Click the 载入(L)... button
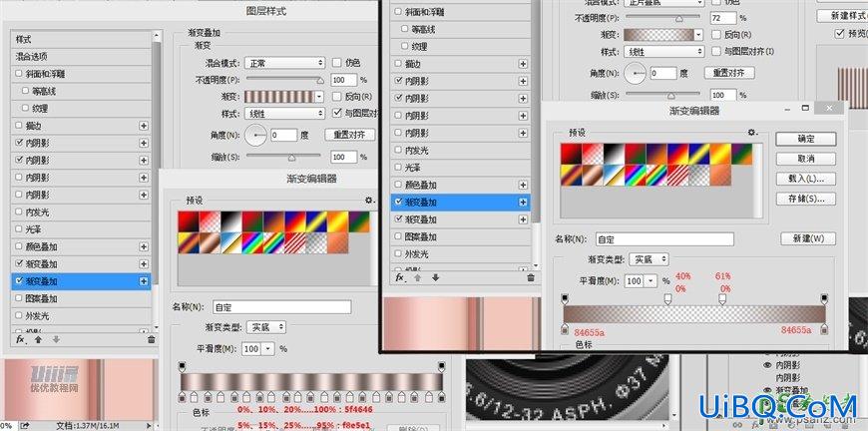Screen dimensions: 868x431 [805, 179]
